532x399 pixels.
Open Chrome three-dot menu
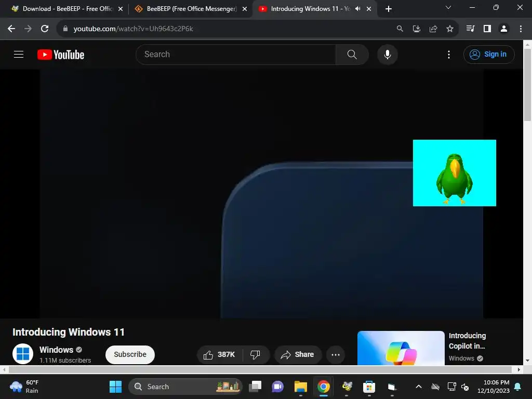[x=521, y=29]
